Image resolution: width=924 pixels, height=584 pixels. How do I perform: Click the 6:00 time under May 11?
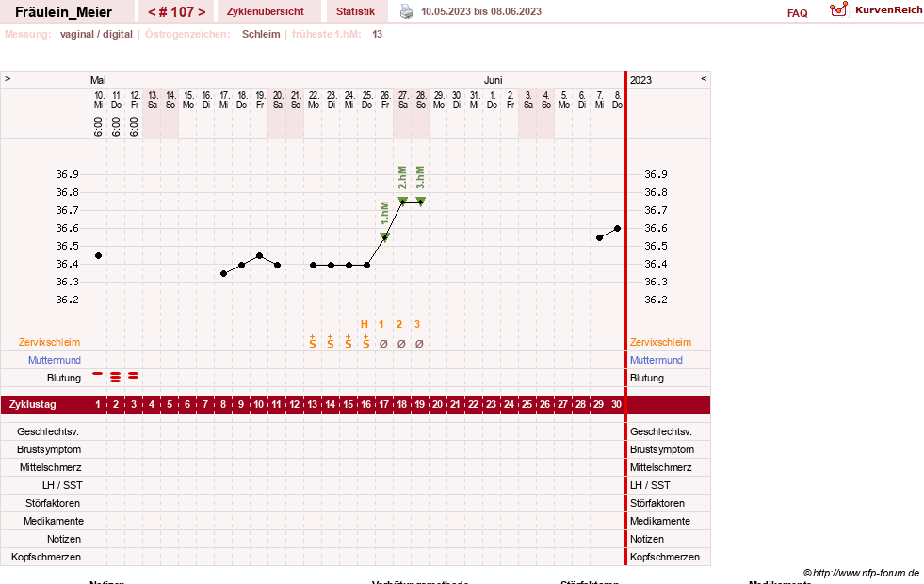[x=116, y=126]
